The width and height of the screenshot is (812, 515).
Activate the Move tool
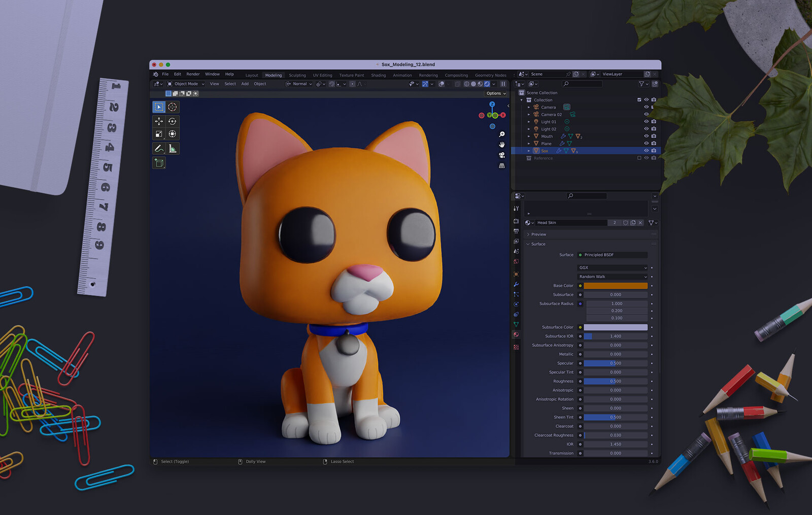[159, 121]
